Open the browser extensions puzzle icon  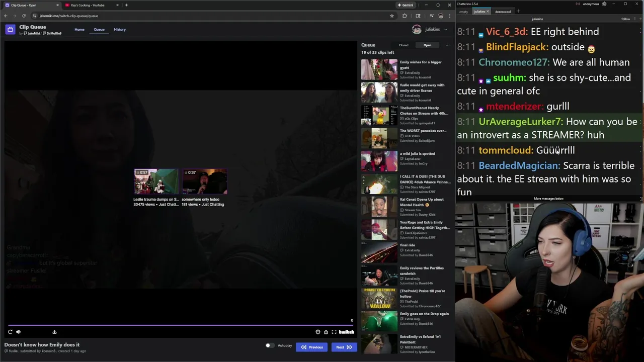tap(405, 16)
